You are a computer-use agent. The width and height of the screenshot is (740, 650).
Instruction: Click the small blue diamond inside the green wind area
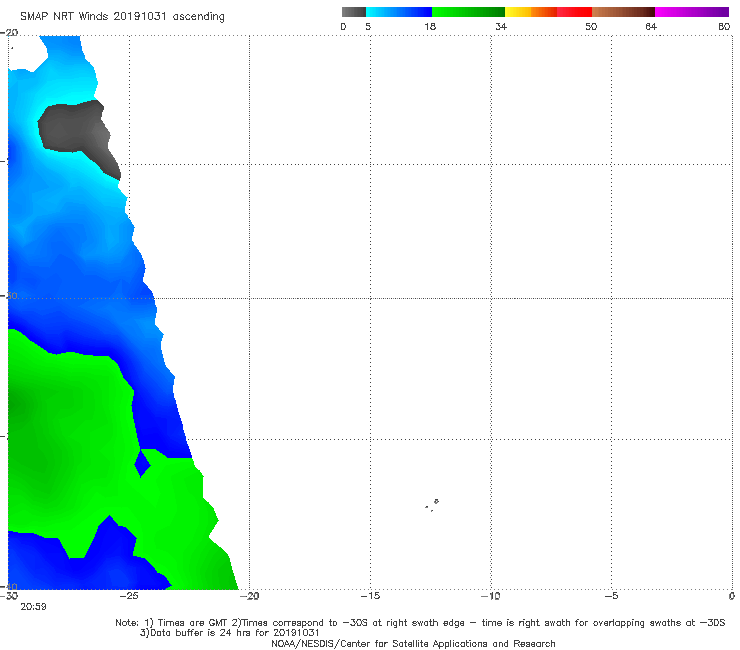pyautogui.click(x=142, y=464)
